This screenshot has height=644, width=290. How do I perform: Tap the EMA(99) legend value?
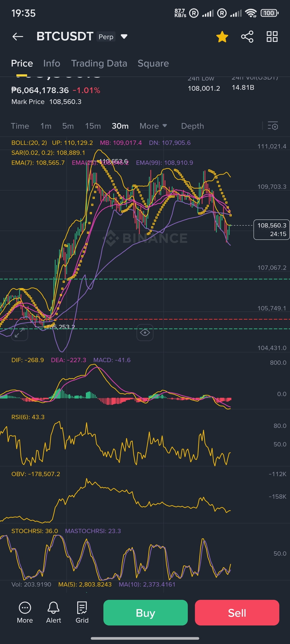(x=164, y=163)
